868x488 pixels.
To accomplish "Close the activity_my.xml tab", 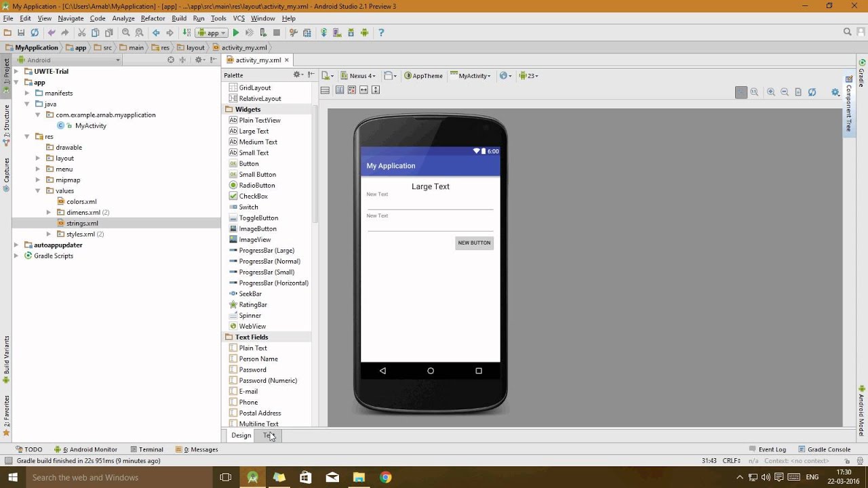I will click(287, 60).
